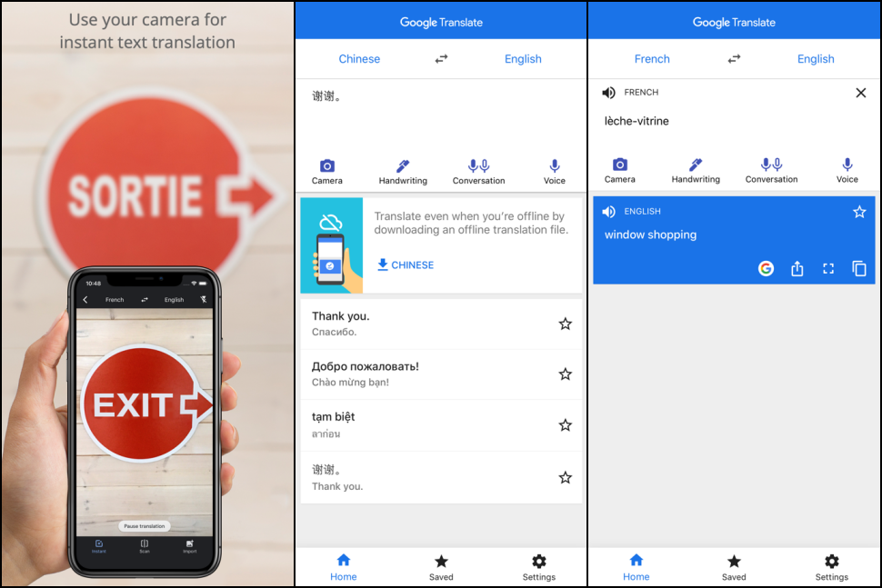Select Instant mode in the phone mockup
Viewport: 882px width, 588px height.
[x=99, y=546]
